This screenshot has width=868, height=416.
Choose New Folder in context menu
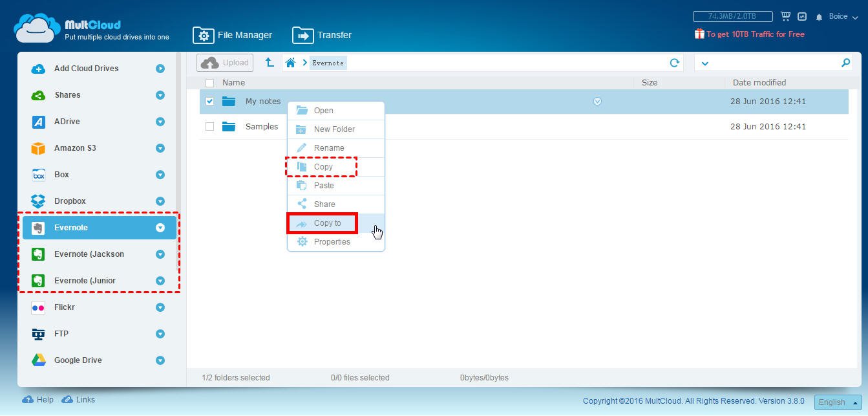pos(336,129)
